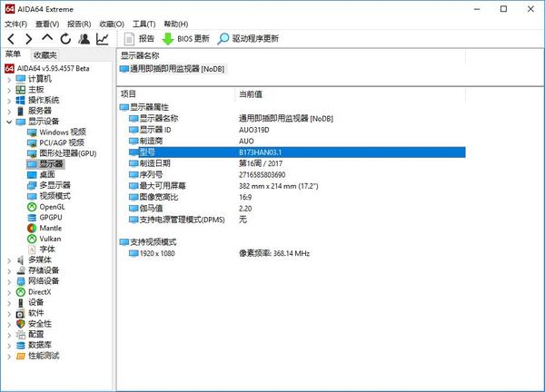Click the 安全性 shield icon
This screenshot has height=392, width=545.
21,324
